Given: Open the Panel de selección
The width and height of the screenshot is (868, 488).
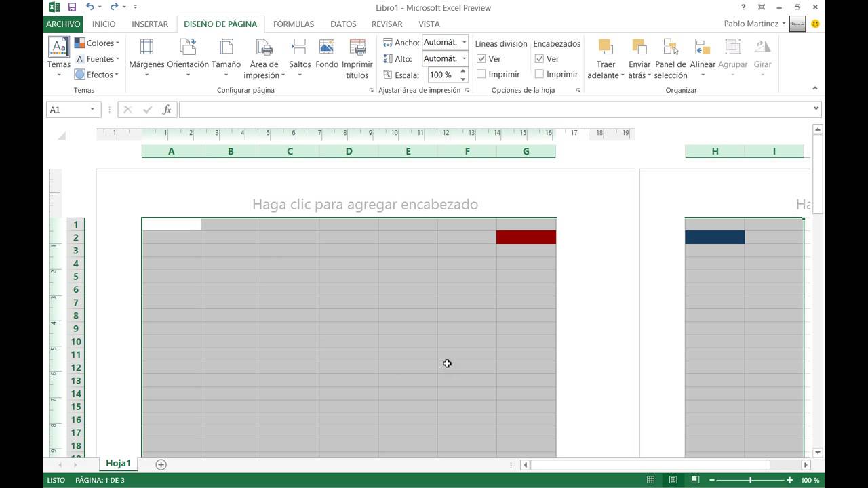Looking at the screenshot, I should [x=671, y=58].
